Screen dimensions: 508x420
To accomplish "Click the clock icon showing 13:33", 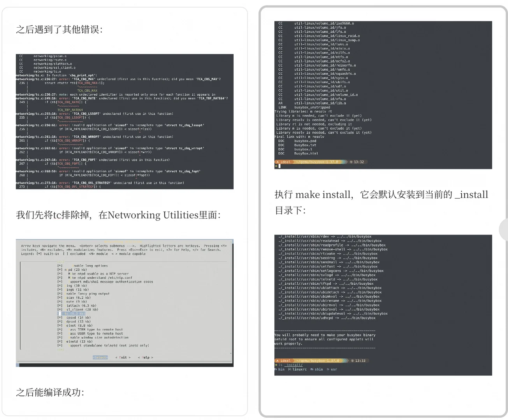I will point(352,360).
